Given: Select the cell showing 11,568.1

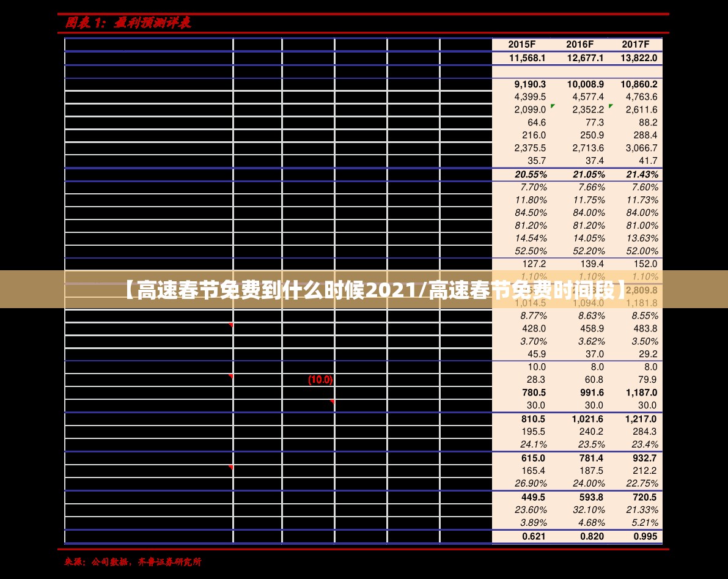Looking at the screenshot, I should tap(527, 58).
